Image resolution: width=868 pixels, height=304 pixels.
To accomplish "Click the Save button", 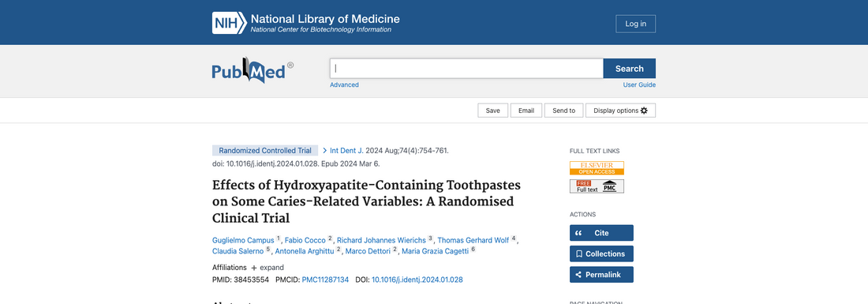I will pyautogui.click(x=492, y=111).
